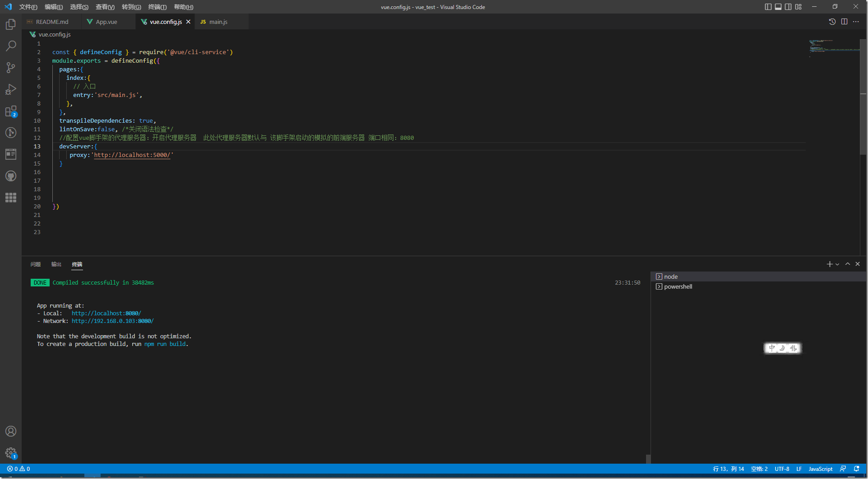Switch to the README.md tab
Viewport: 868px width, 479px height.
coord(51,22)
